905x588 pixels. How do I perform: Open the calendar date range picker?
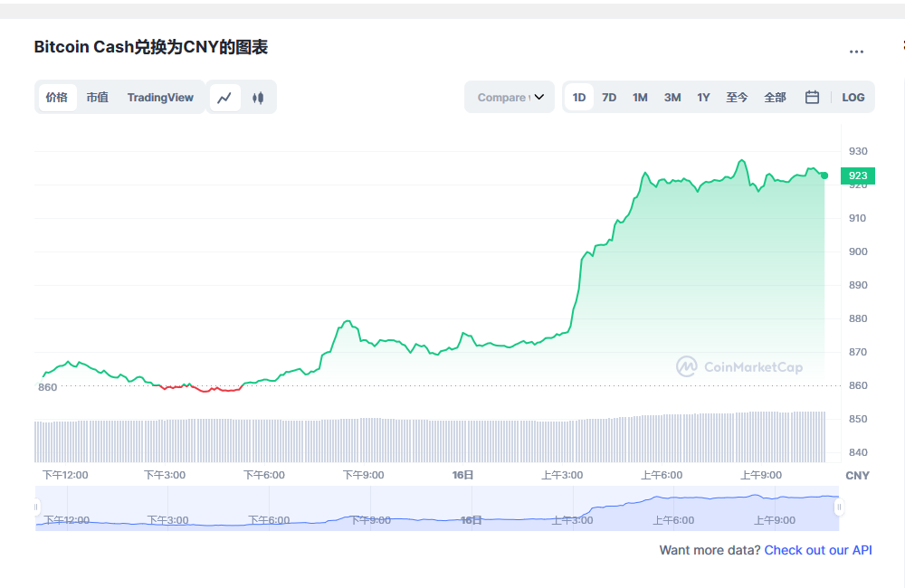tap(812, 98)
